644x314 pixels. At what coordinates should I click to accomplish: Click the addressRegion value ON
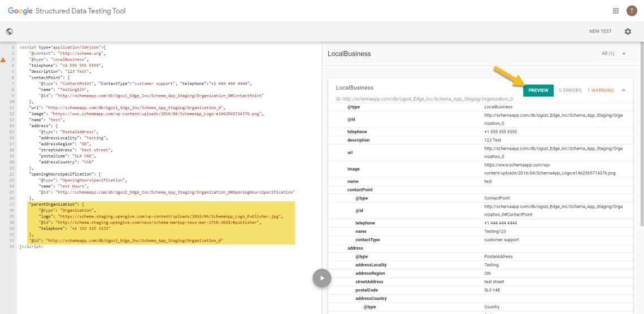tap(488, 273)
